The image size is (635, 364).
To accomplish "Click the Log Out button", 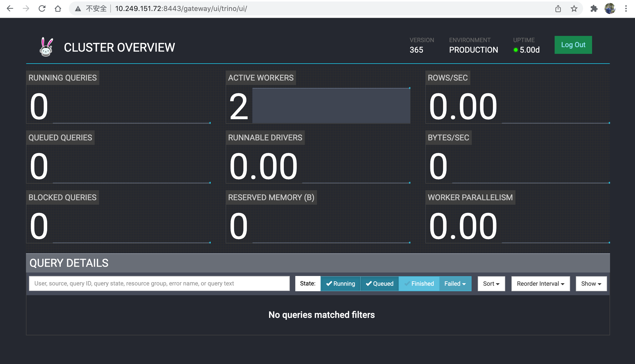I will [573, 45].
